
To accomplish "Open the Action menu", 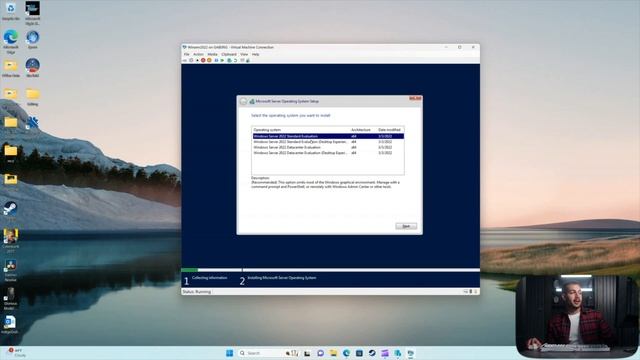I will tap(198, 54).
